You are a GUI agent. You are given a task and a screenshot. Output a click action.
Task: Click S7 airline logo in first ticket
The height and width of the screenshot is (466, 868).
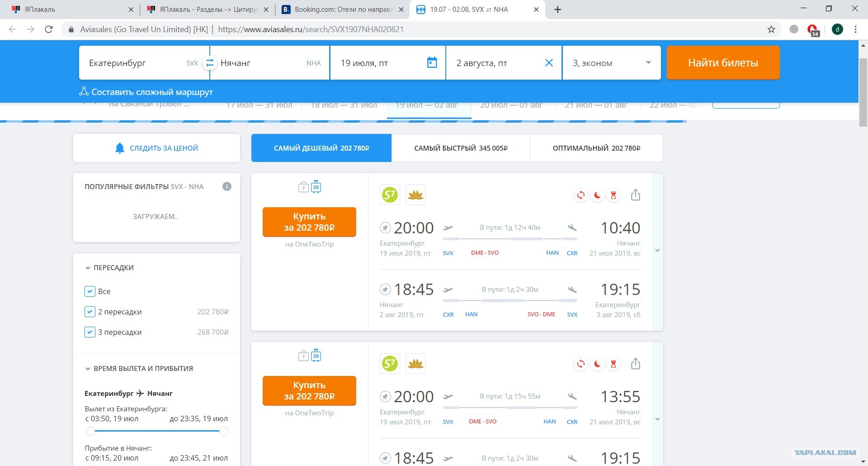click(390, 195)
